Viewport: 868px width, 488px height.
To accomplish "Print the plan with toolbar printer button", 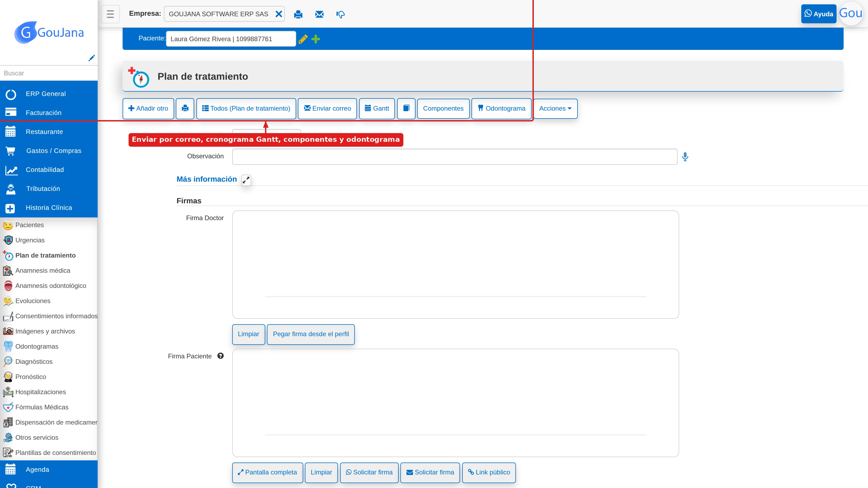I will coord(185,108).
